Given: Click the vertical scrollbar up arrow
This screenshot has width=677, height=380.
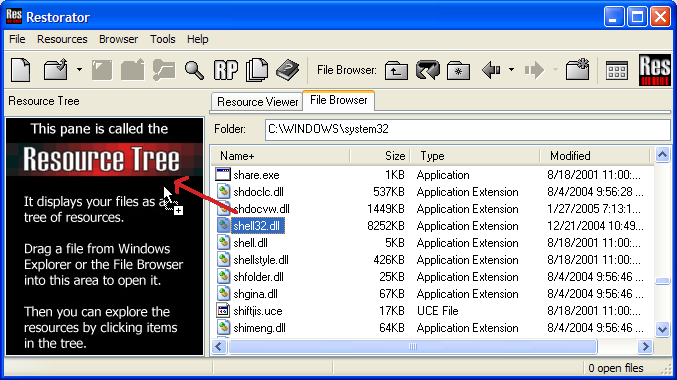Looking at the screenshot, I should tap(662, 155).
